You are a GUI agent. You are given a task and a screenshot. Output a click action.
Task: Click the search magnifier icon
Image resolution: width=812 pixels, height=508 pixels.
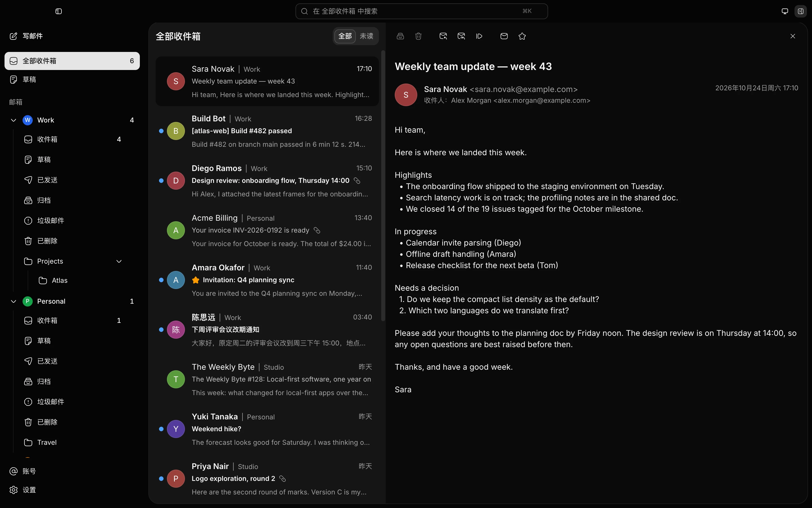click(x=304, y=11)
